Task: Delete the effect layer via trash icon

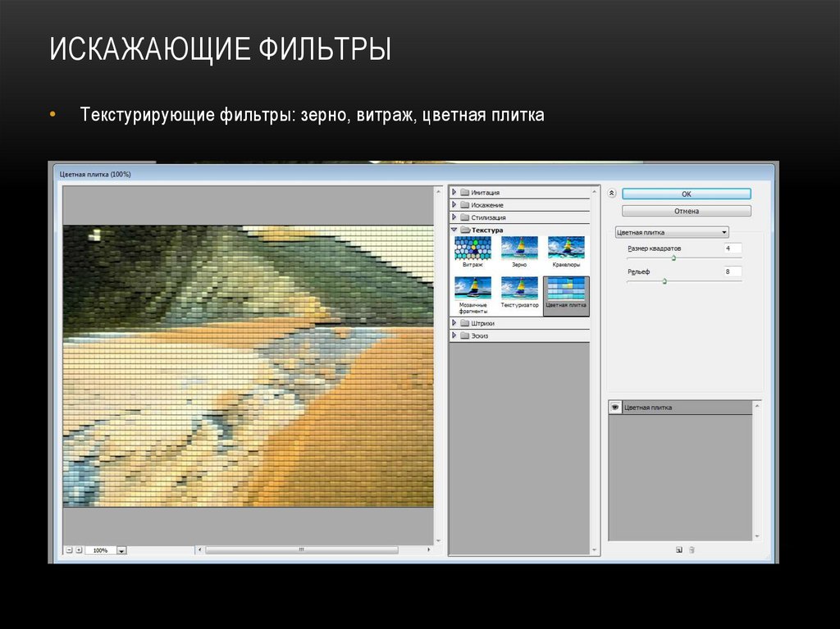Action: (692, 550)
